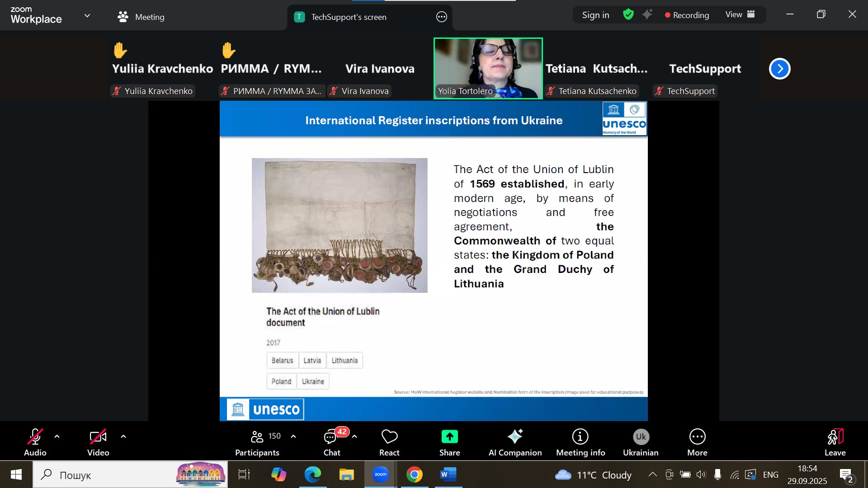Open the Zoom Workplace dropdown chevron
This screenshot has height=488, width=868.
(87, 16)
